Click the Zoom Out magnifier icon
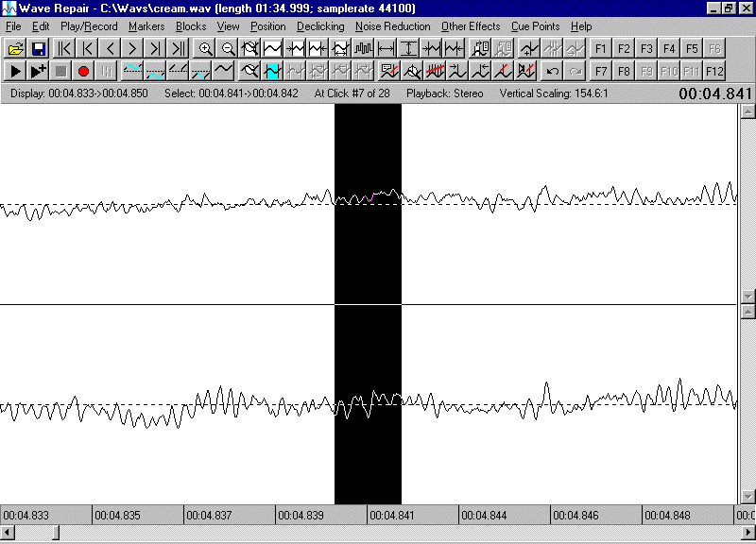 point(228,48)
